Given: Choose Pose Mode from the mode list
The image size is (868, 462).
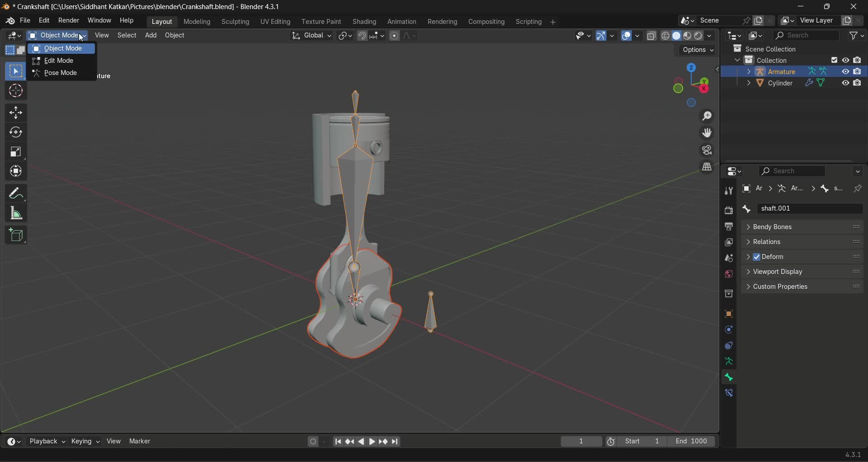Looking at the screenshot, I should [61, 73].
